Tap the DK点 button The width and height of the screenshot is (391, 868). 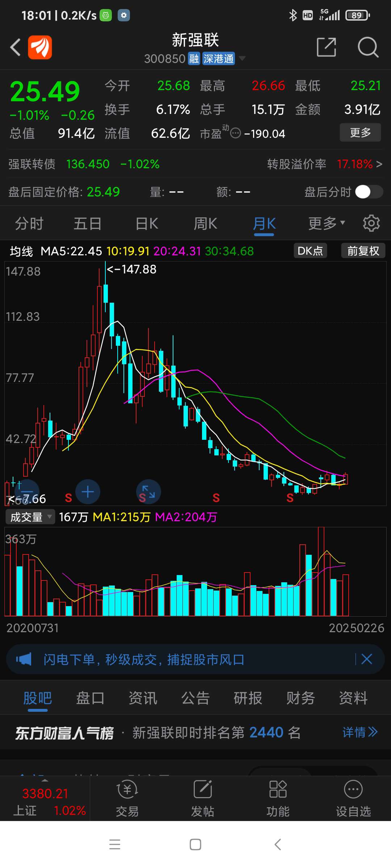pyautogui.click(x=310, y=251)
